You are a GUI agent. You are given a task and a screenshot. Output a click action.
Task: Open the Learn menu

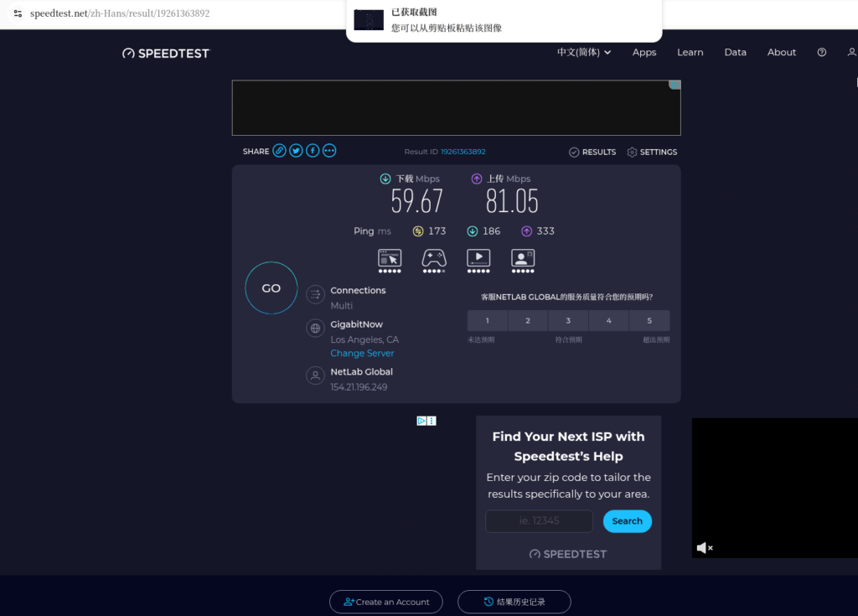click(x=690, y=52)
